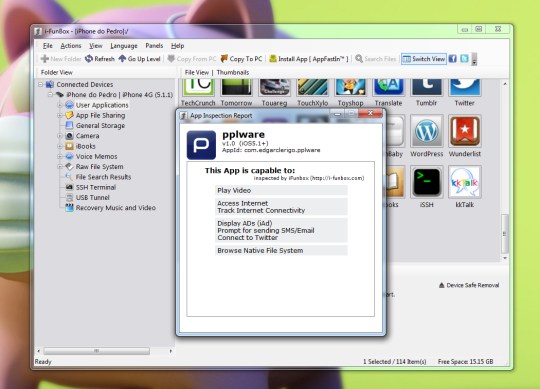Click Copy To PC toolbar button

pos(241,59)
